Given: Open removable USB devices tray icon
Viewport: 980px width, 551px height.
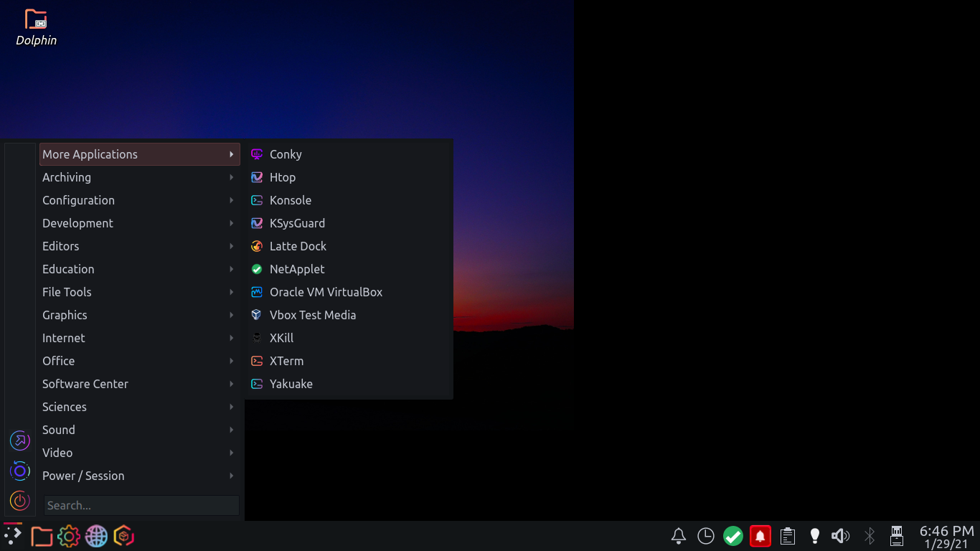Looking at the screenshot, I should coord(896,536).
